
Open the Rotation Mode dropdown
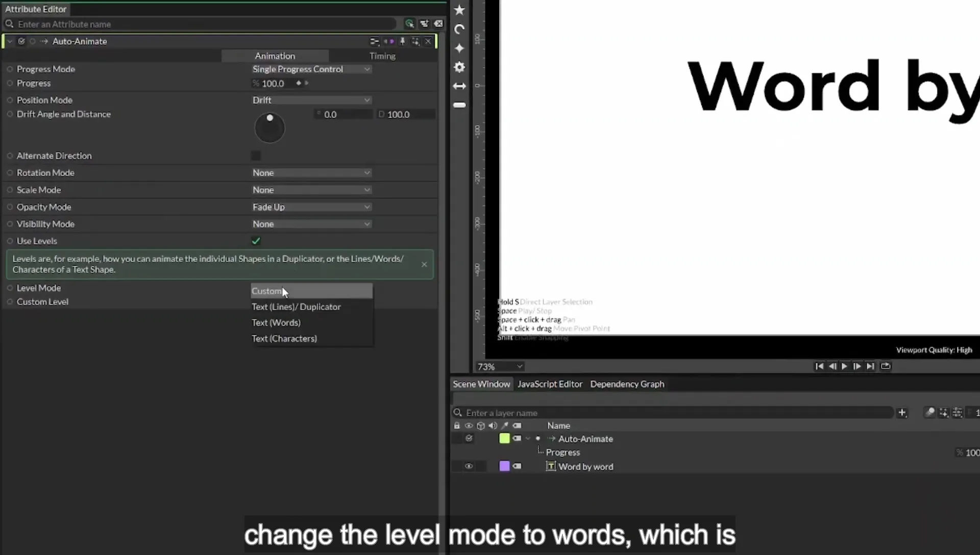[311, 173]
